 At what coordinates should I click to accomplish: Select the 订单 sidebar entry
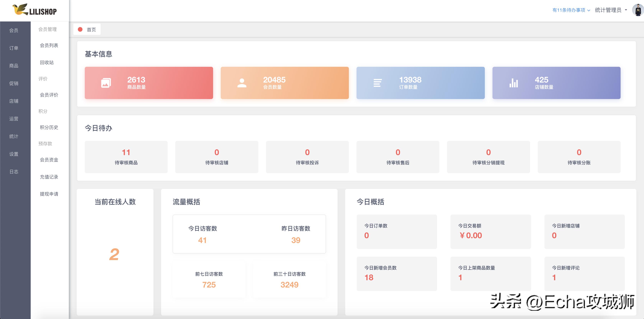pos(14,48)
